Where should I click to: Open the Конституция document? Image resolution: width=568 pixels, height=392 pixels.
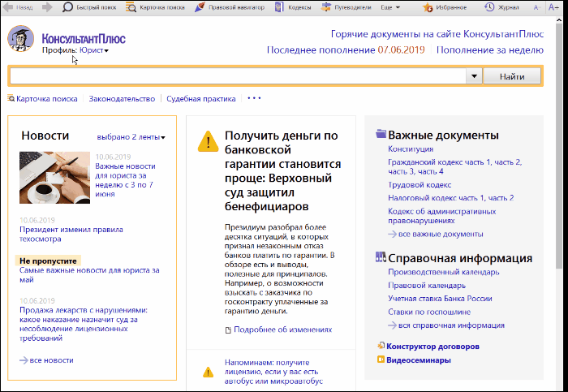(x=411, y=149)
